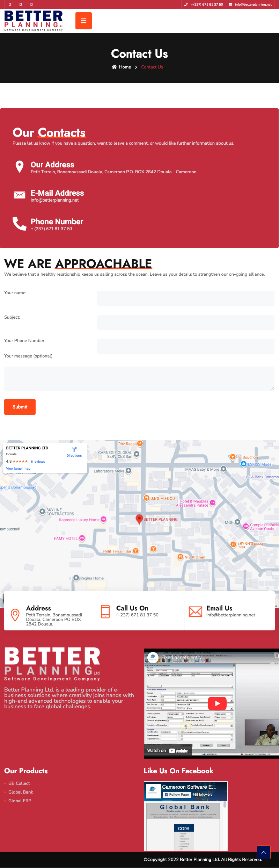279x868 pixels.
Task: Click the phone icon in top bar
Action: tap(186, 5)
